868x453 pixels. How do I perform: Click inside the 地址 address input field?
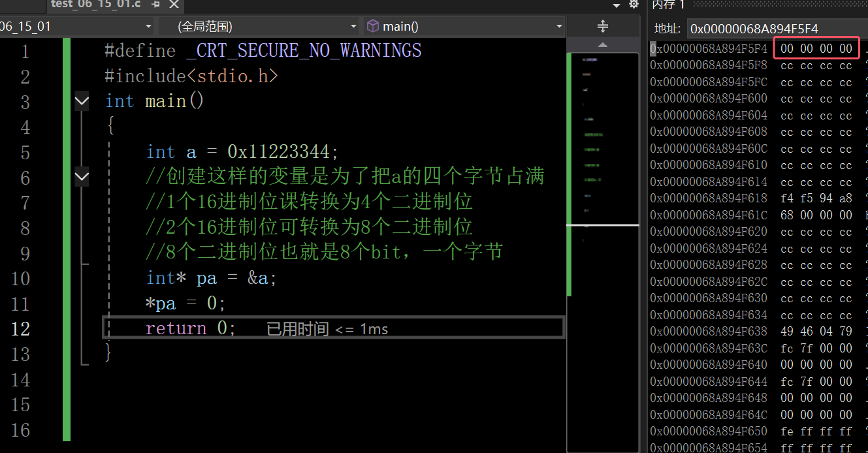(751, 28)
